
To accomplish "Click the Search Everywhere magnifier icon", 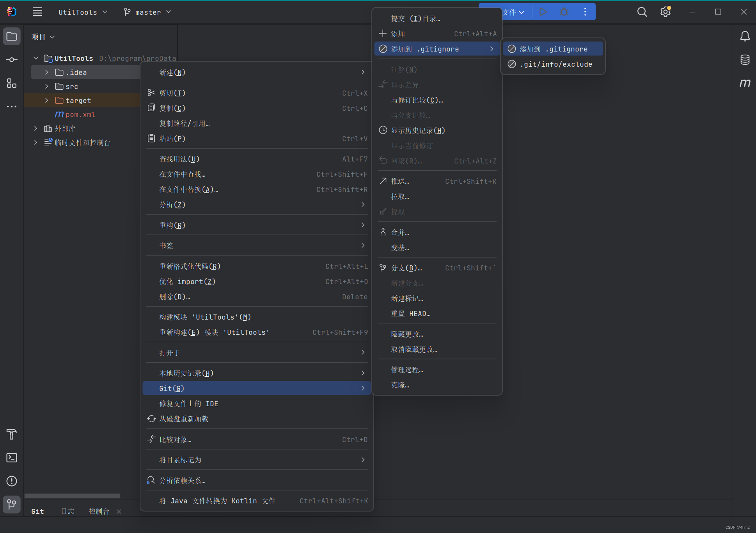I will 642,12.
